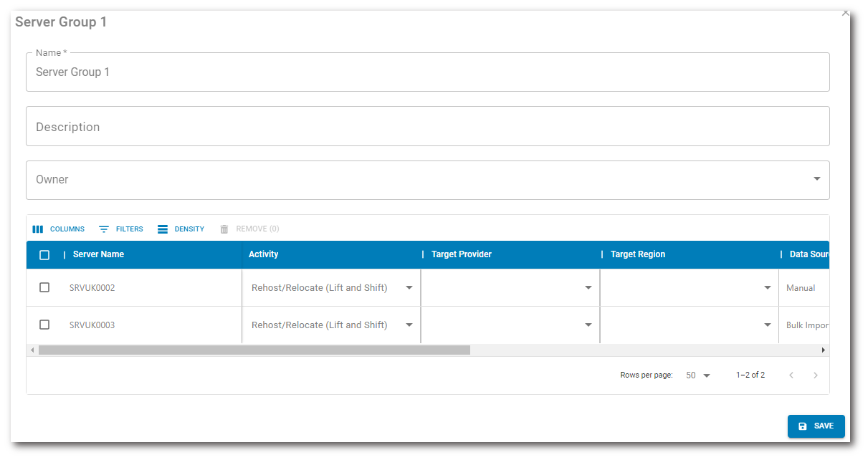Image resolution: width=868 pixels, height=460 pixels.
Task: Open Activity dropdown for SRVUK0002
Action: pos(409,288)
